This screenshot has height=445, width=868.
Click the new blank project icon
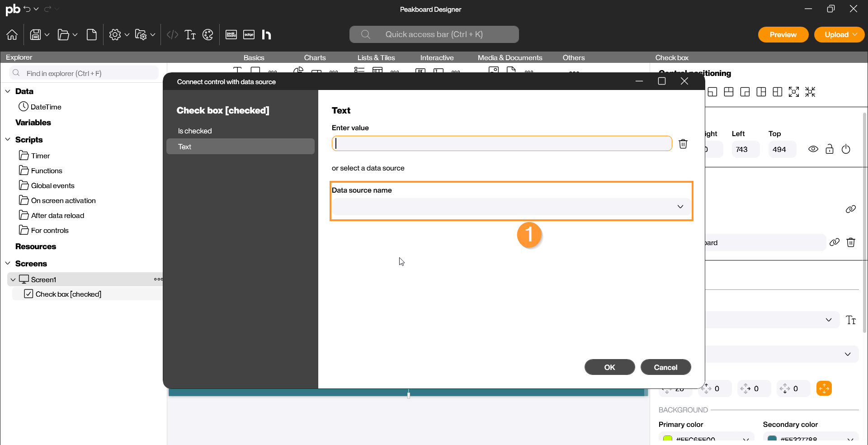pyautogui.click(x=92, y=35)
